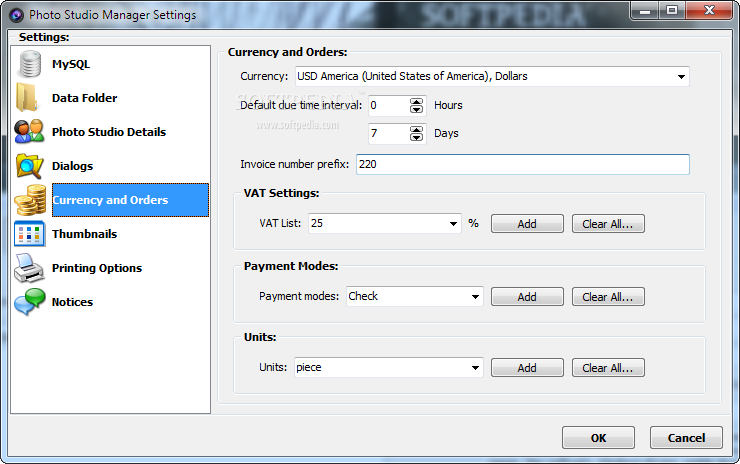The image size is (740, 464).
Task: Click the Photo Studio Details people icon
Action: point(29,131)
